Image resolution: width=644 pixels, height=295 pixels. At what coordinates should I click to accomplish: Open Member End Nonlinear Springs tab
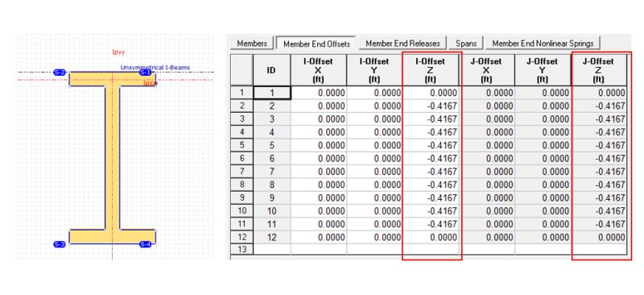543,44
